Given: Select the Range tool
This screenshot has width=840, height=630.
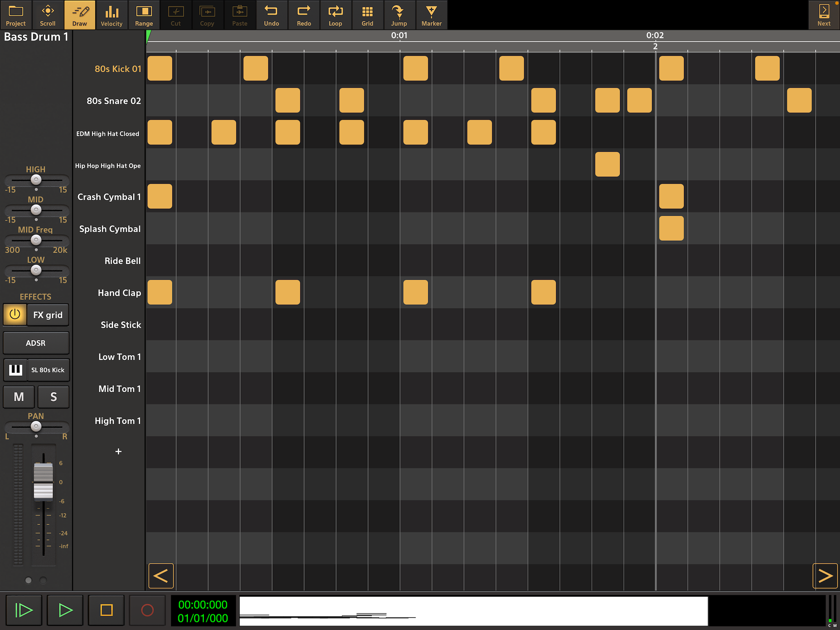Looking at the screenshot, I should (144, 15).
